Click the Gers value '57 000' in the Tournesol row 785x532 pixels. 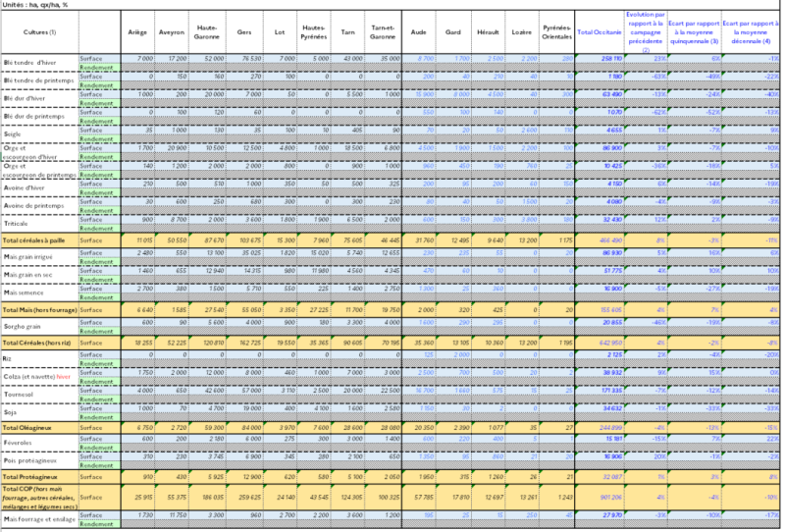(x=252, y=391)
